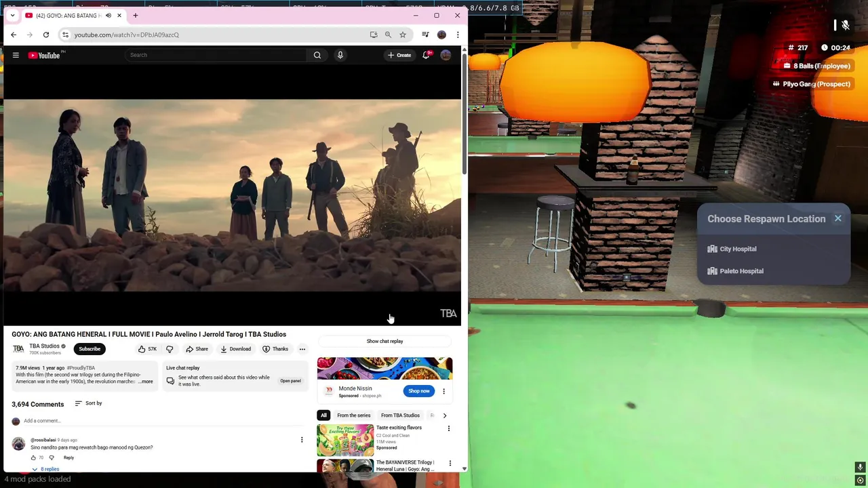The width and height of the screenshot is (868, 488).
Task: Open the YouTube account avatar menu
Action: [x=446, y=55]
